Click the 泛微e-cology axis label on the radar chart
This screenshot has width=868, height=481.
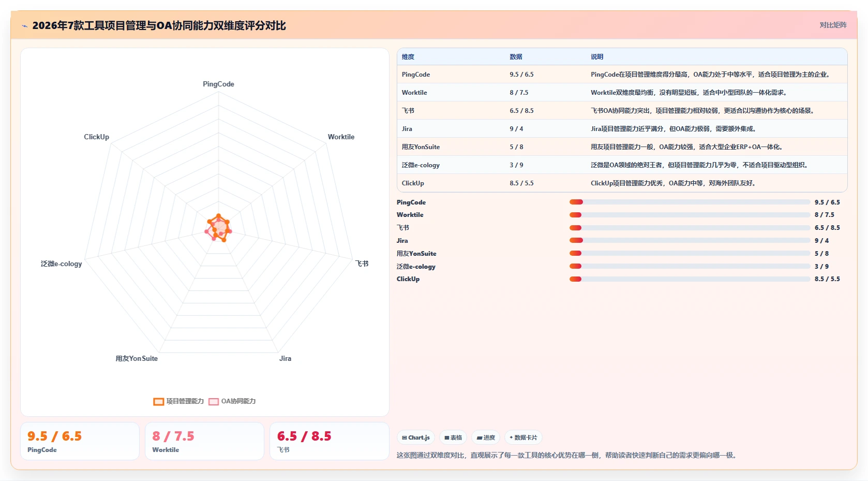pyautogui.click(x=61, y=264)
